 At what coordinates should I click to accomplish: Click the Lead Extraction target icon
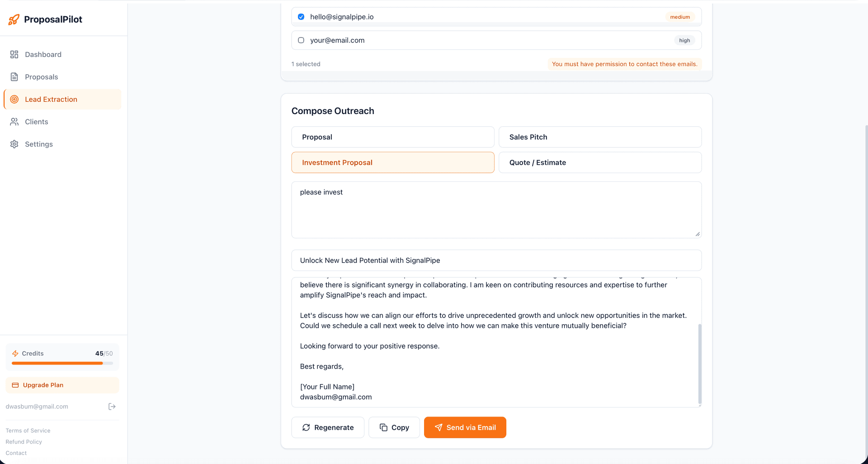[x=14, y=99]
